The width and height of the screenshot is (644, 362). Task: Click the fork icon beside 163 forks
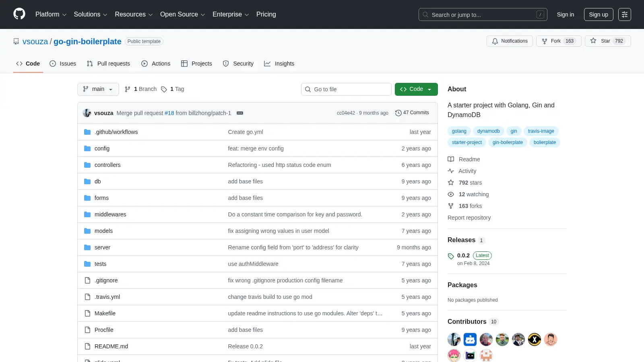[x=451, y=206]
